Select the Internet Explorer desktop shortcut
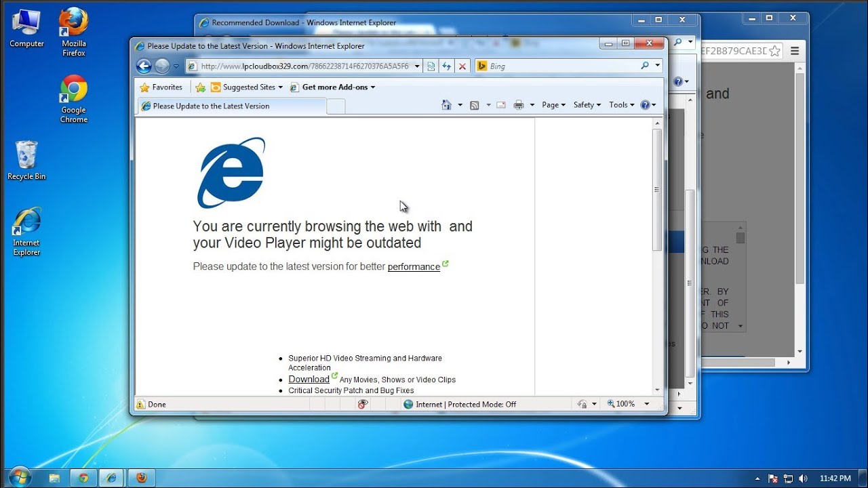The image size is (868, 488). (26, 232)
